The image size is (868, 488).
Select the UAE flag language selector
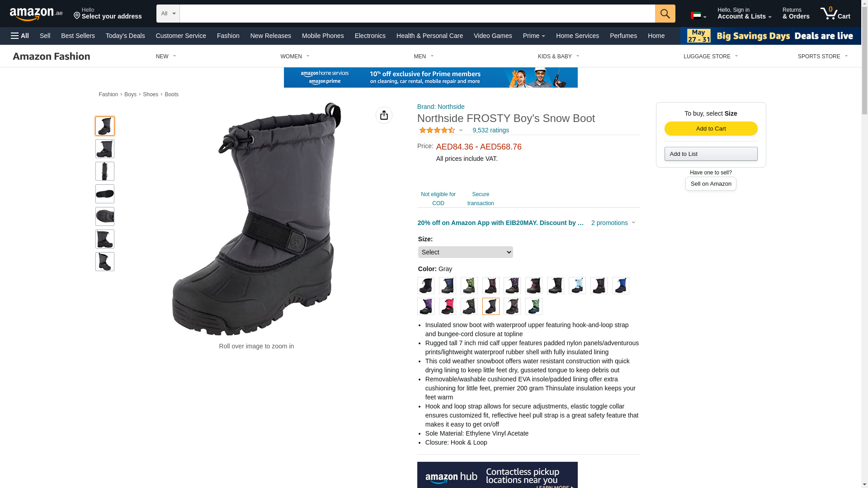pos(698,15)
